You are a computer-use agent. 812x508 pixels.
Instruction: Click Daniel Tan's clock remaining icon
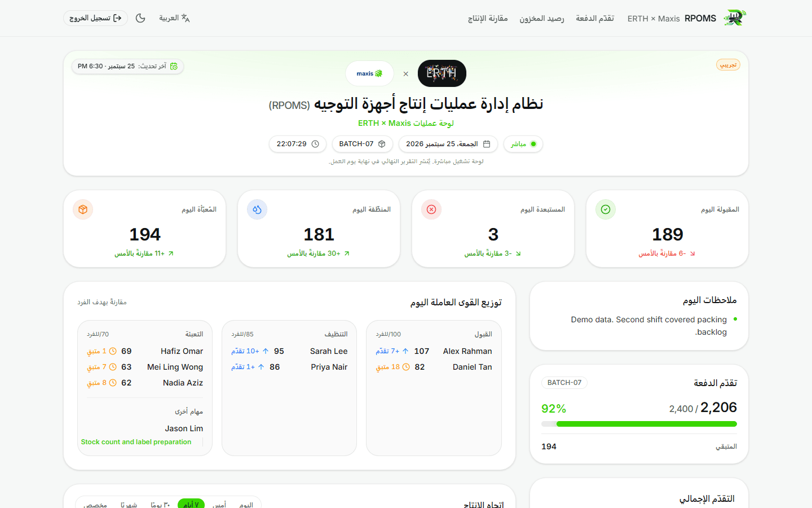406,367
